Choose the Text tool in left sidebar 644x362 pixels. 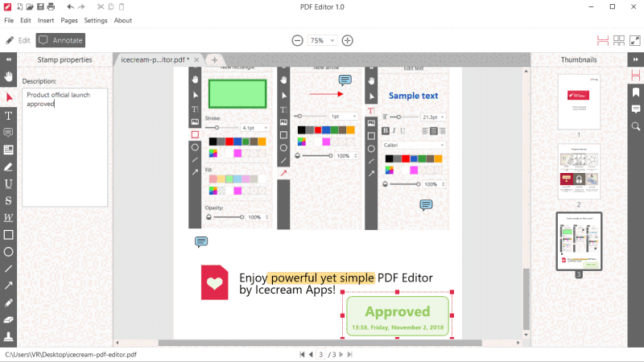point(8,116)
